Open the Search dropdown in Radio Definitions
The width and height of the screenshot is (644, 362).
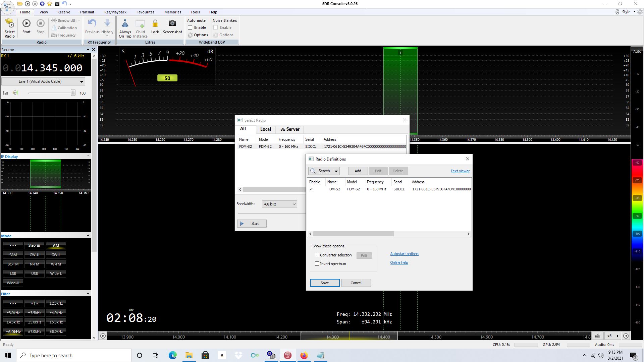click(x=336, y=171)
